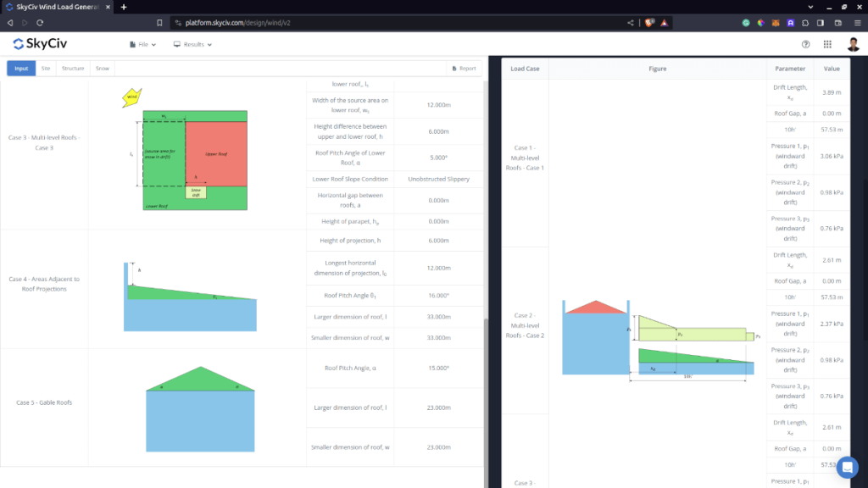This screenshot has width=868, height=488.
Task: Click the share icon in the address bar
Action: (630, 23)
